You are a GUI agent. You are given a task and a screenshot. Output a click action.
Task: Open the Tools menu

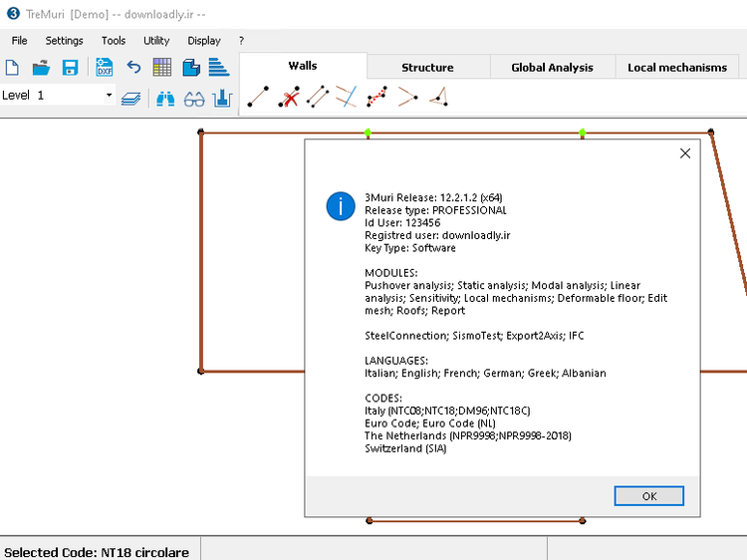[x=114, y=41]
